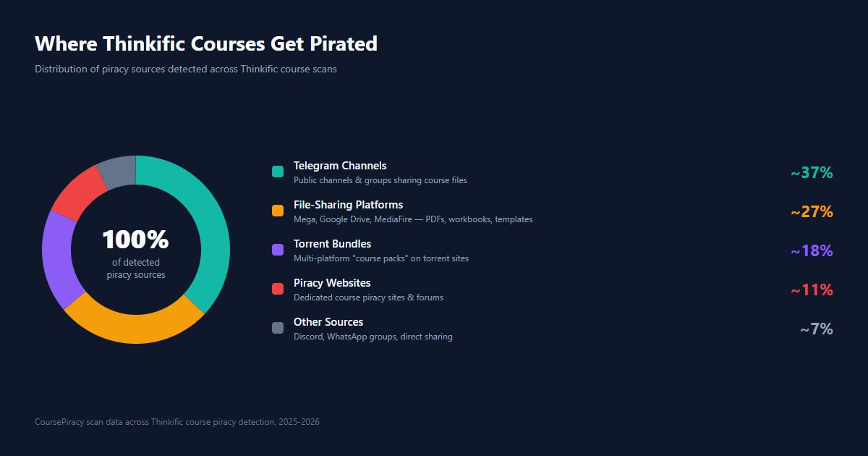
Task: Click the teal Telegram Channels legend swatch
Action: tap(278, 172)
